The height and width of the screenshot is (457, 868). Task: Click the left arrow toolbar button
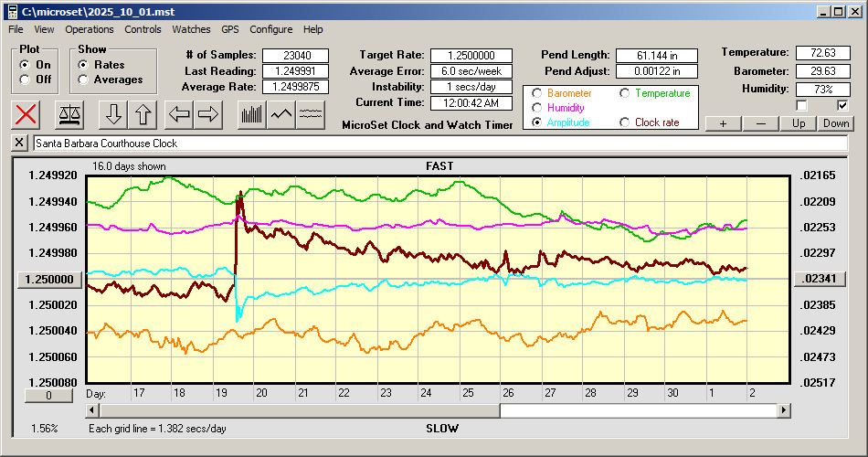(x=178, y=114)
